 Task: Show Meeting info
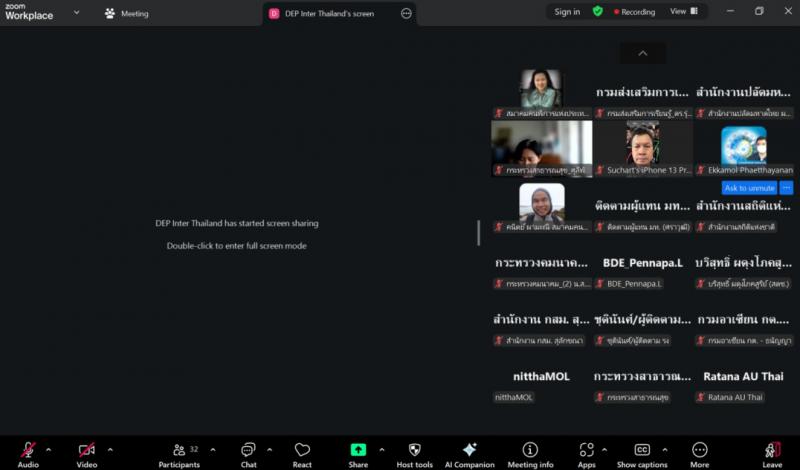point(530,454)
